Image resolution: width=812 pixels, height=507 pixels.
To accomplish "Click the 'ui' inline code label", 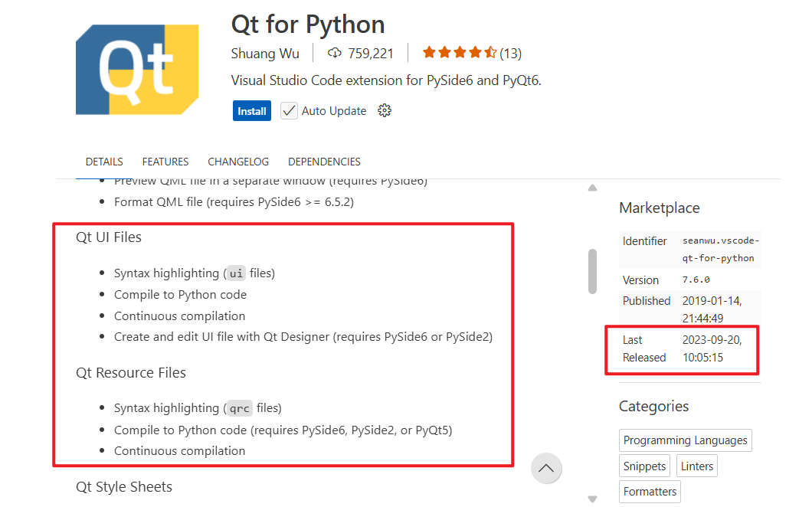I will pyautogui.click(x=236, y=273).
